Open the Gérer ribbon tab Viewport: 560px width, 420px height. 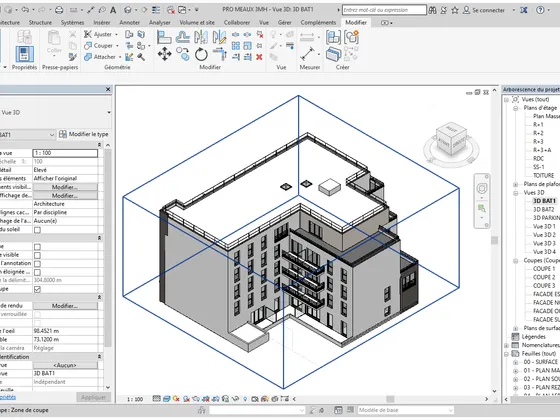point(285,22)
